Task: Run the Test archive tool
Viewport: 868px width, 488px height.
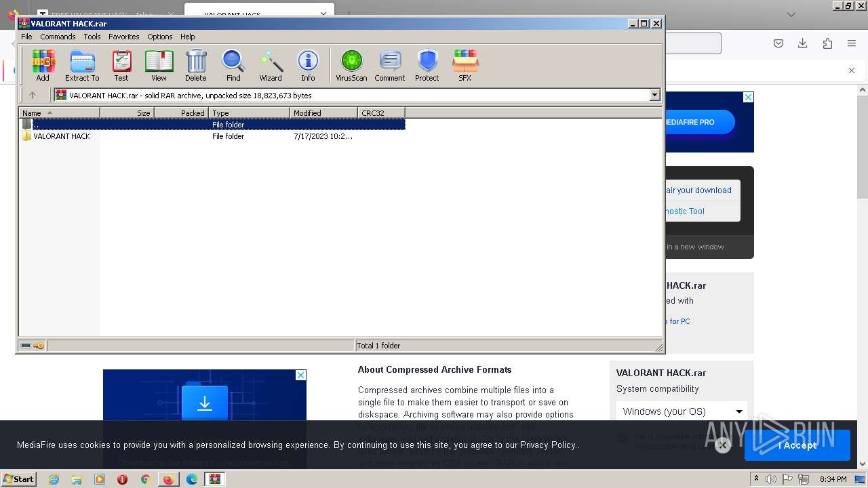Action: point(121,66)
